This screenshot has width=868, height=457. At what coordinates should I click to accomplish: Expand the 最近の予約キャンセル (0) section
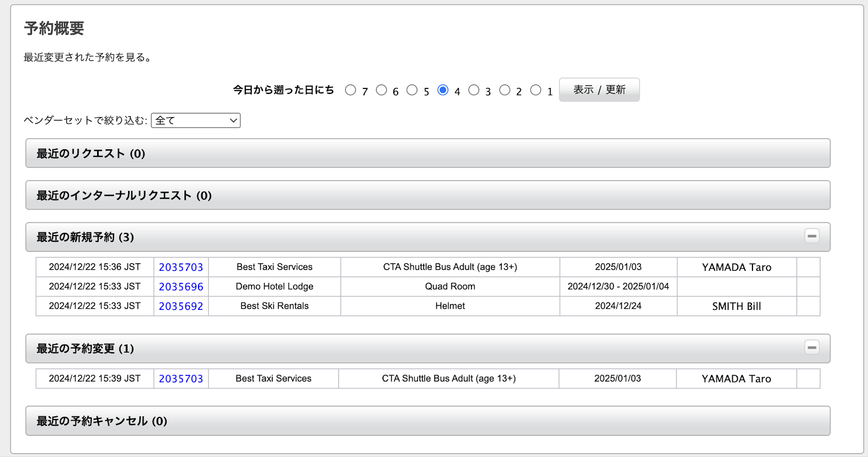point(101,421)
